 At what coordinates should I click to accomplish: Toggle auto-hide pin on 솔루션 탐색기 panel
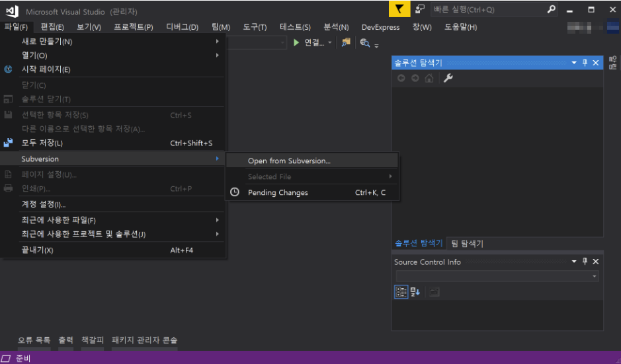click(585, 63)
